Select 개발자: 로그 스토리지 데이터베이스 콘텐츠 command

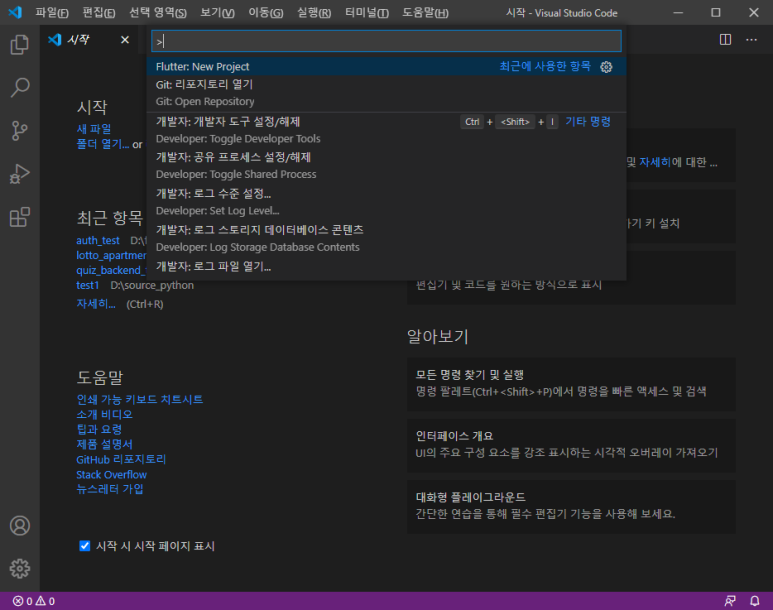coord(386,238)
